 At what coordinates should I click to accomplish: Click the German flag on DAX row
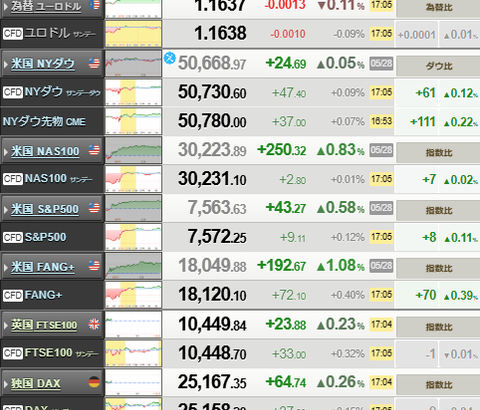[x=94, y=382]
